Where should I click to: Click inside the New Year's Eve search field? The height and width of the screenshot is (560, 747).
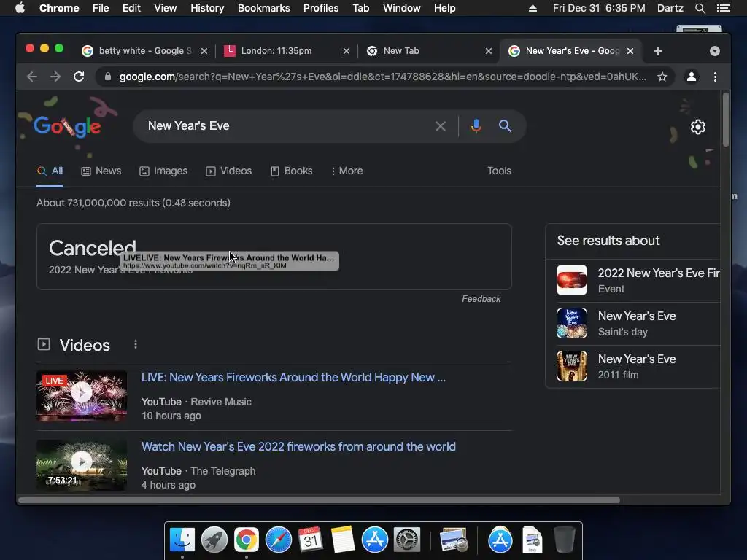pyautogui.click(x=286, y=126)
